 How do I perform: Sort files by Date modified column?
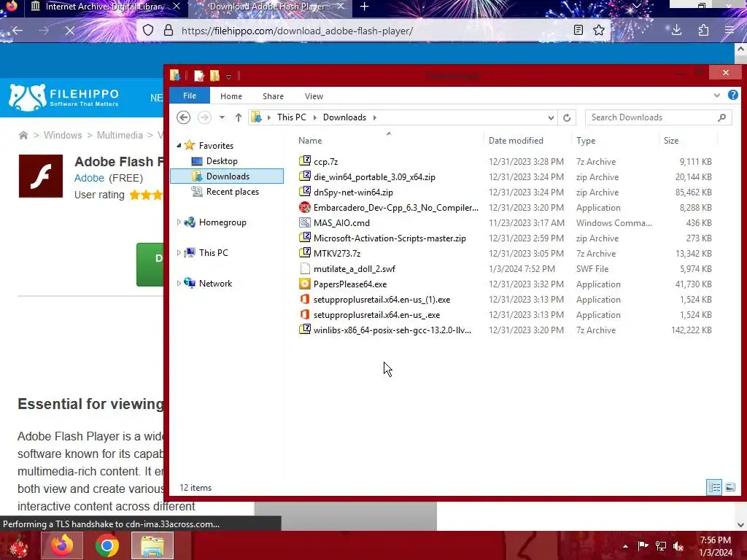click(x=516, y=141)
